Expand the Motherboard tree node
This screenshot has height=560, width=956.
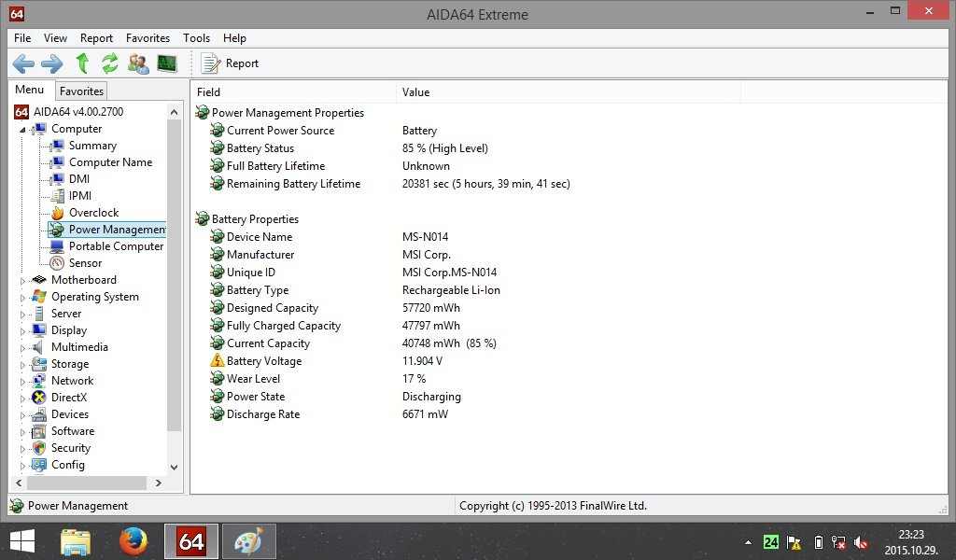click(x=22, y=280)
